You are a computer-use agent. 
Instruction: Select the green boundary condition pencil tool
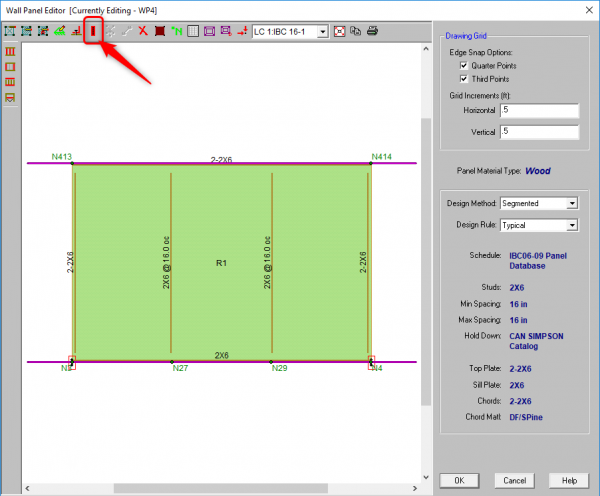(x=60, y=31)
